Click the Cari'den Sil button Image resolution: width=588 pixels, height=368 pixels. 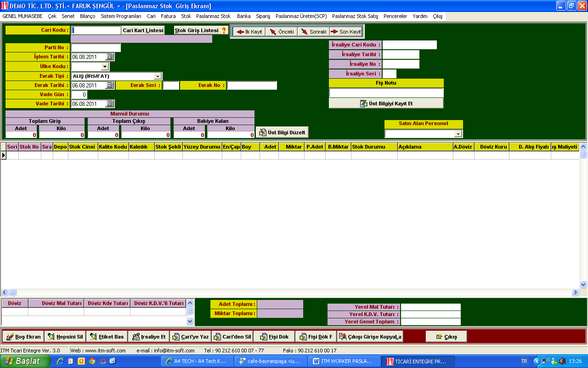point(232,337)
